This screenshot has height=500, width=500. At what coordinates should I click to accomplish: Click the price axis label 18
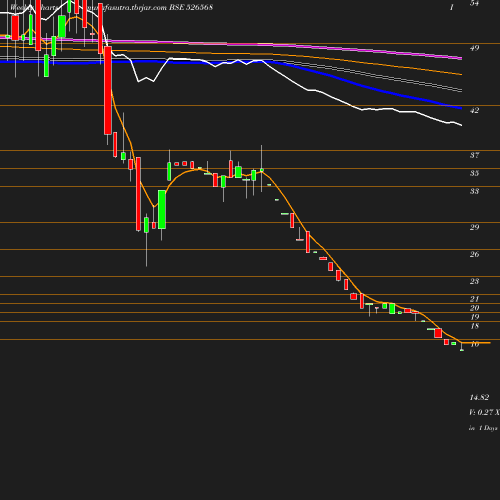tap(474, 326)
